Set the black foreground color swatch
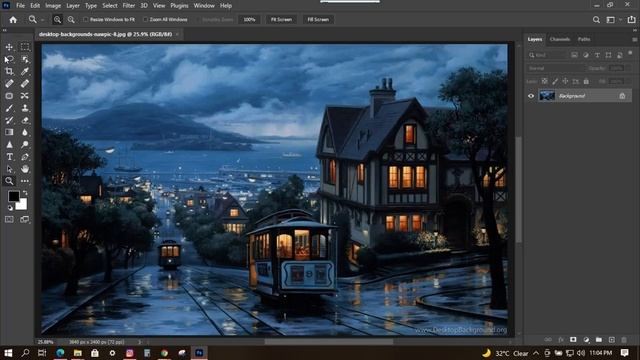This screenshot has width=640, height=360. pyautogui.click(x=13, y=196)
